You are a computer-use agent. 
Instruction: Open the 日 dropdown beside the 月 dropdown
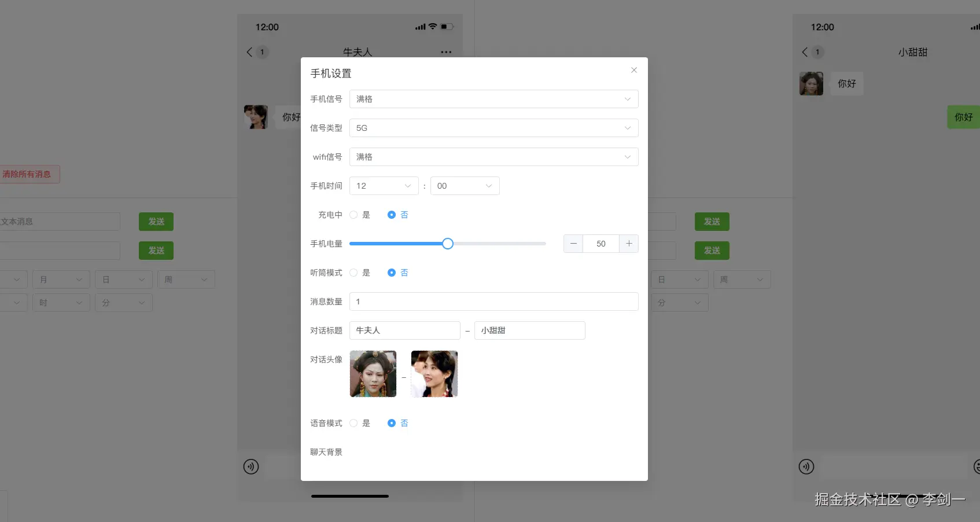(124, 280)
